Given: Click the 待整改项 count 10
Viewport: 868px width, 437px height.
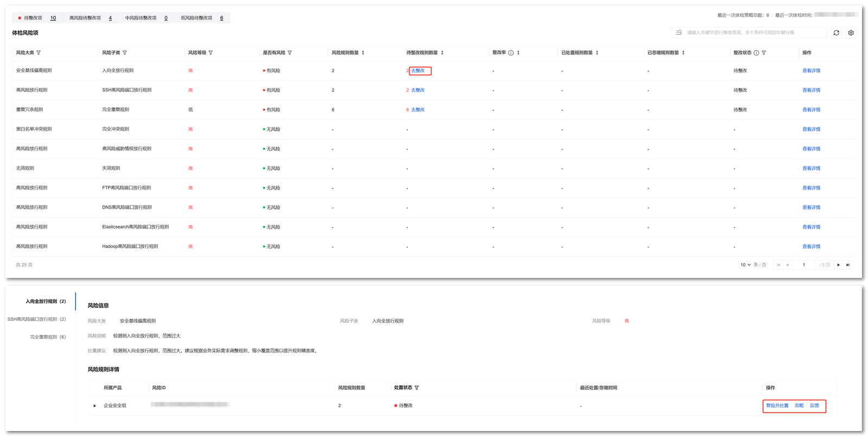Looking at the screenshot, I should click(x=53, y=18).
